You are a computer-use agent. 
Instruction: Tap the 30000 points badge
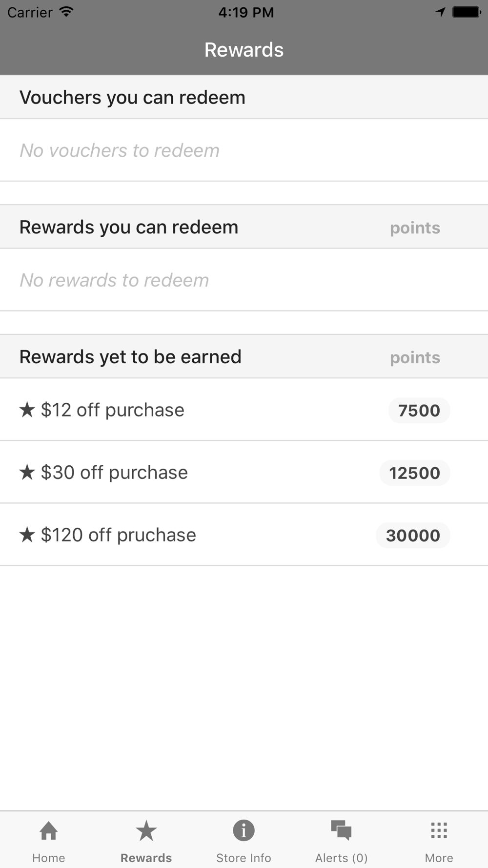[x=413, y=535]
